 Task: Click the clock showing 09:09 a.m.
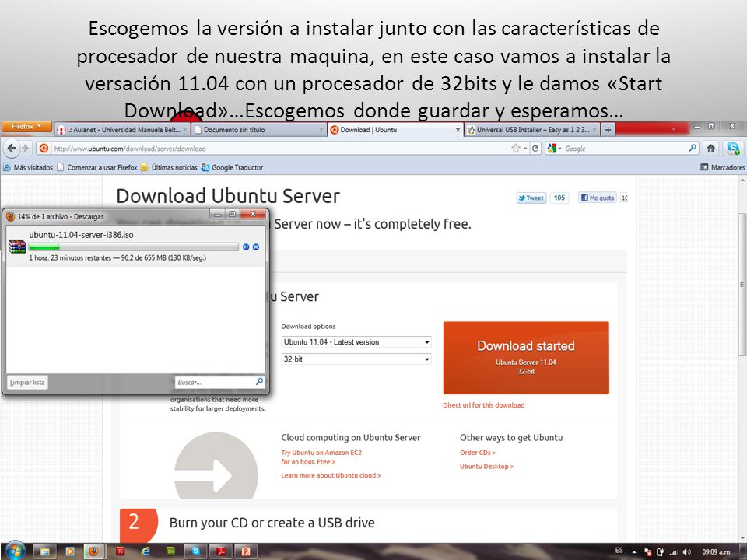[x=717, y=552]
